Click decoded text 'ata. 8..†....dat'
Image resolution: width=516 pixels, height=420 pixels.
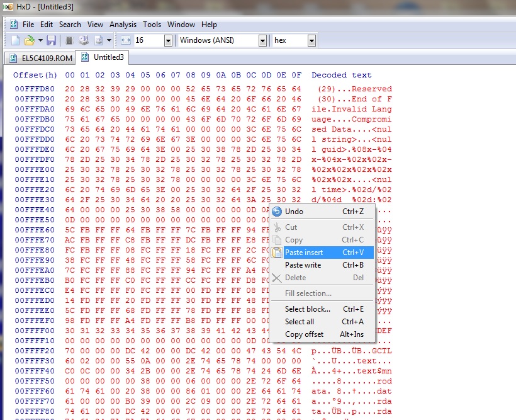[352, 391]
